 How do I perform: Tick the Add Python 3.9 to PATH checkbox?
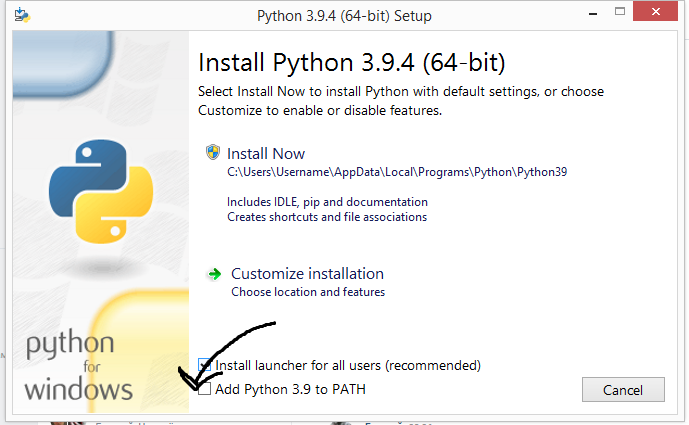[205, 388]
